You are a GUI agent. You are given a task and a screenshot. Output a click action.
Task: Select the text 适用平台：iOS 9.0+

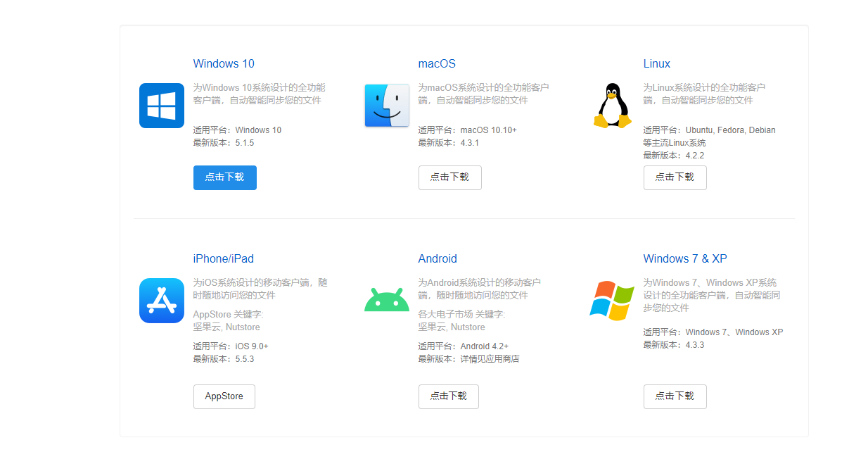click(231, 346)
